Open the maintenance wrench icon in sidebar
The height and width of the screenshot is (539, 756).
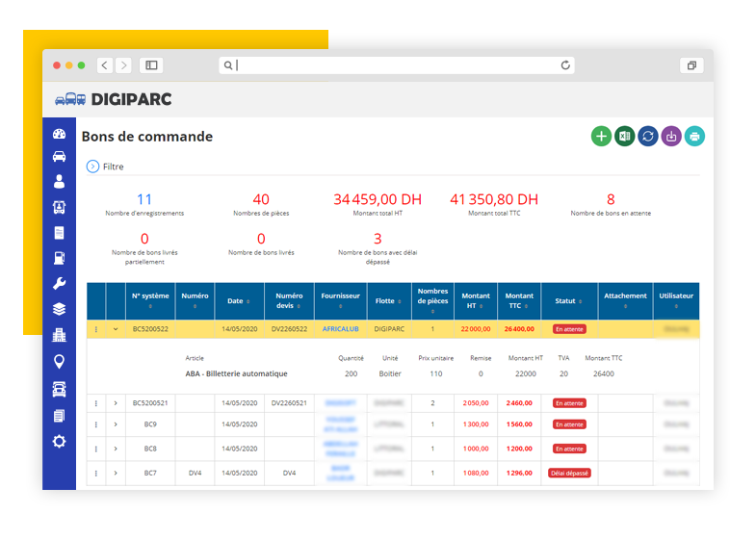[x=60, y=283]
